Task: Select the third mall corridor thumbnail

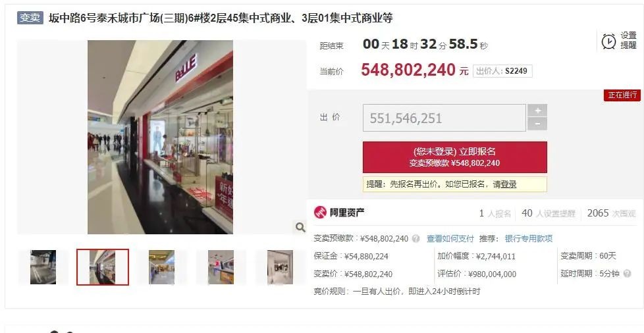Action: 161,267
